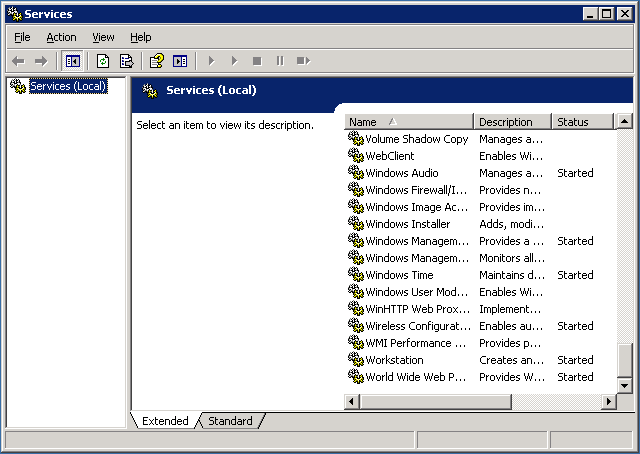The width and height of the screenshot is (640, 454).
Task: Select the World Wide Web P... service name
Action: 416,377
